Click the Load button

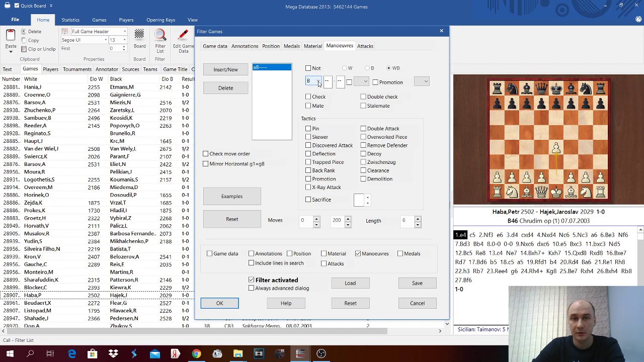pyautogui.click(x=350, y=283)
